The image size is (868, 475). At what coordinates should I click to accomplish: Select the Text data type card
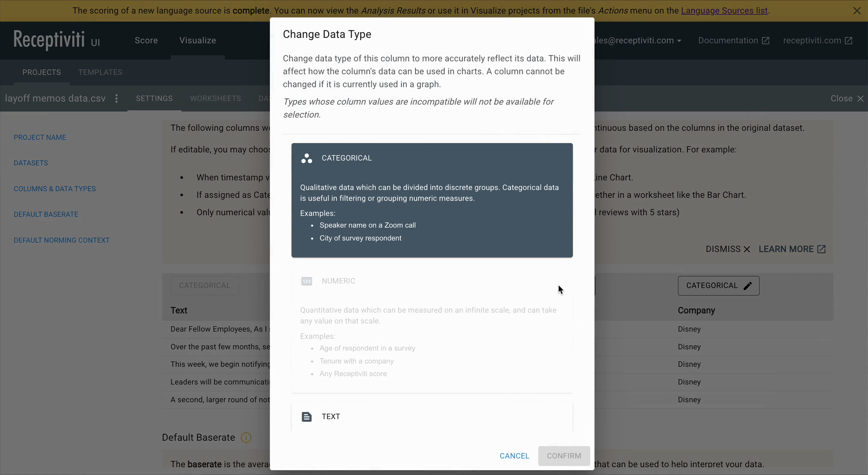pos(431,416)
